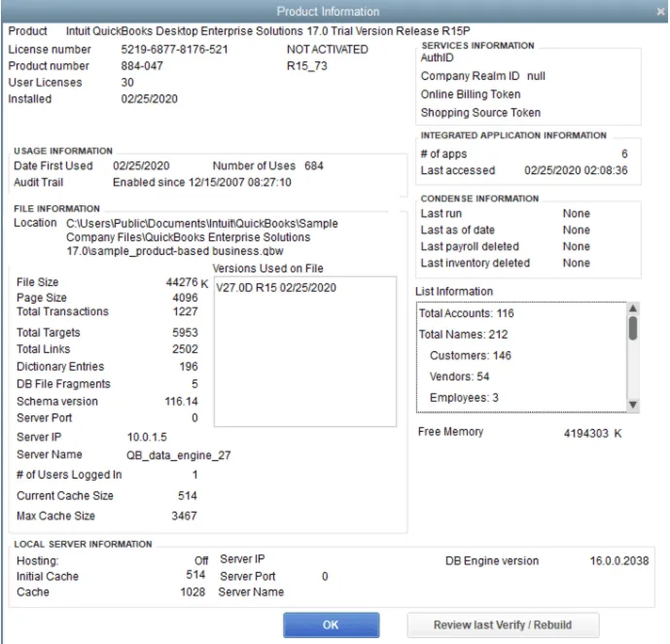This screenshot has width=670, height=644.
Task: Click the Installed date 02/25/2020
Action: point(149,99)
